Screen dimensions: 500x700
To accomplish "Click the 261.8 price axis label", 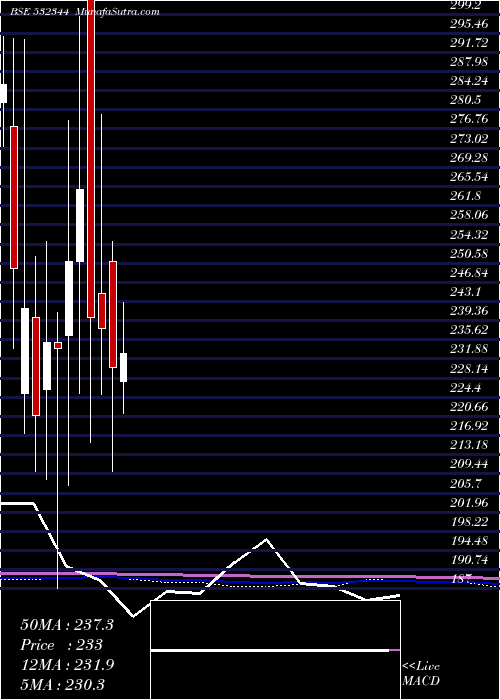I will point(466,196).
